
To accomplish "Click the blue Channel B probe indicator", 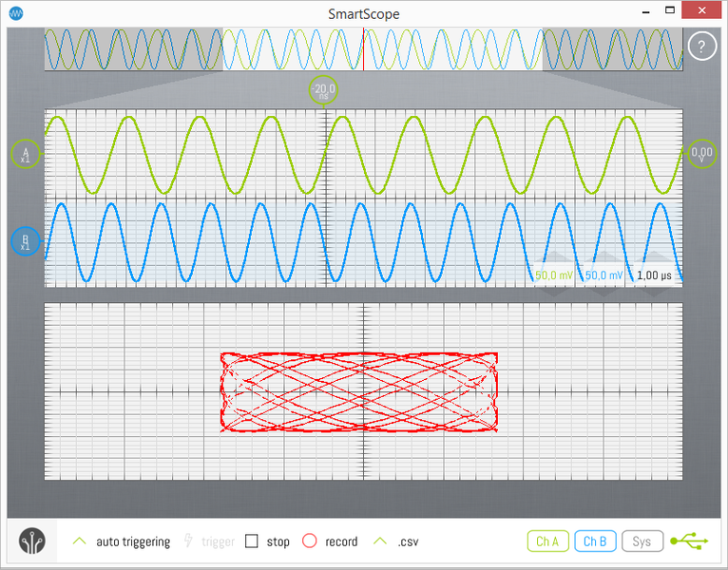I will 26,241.
